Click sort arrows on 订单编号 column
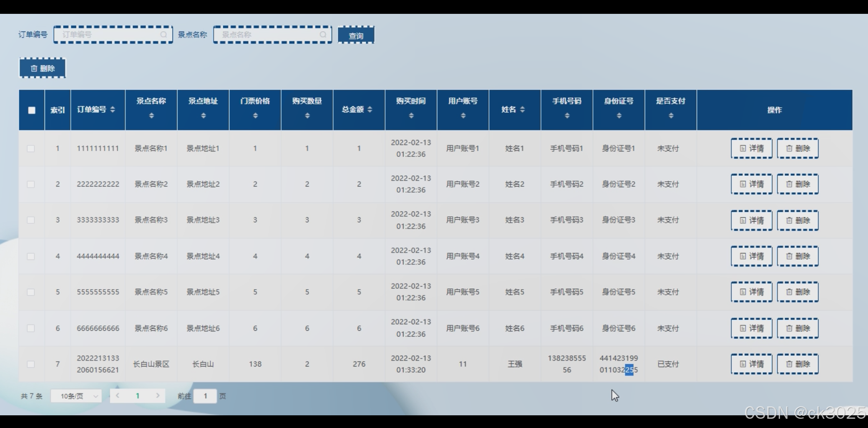Screen dimensions: 868x428 click(x=113, y=110)
